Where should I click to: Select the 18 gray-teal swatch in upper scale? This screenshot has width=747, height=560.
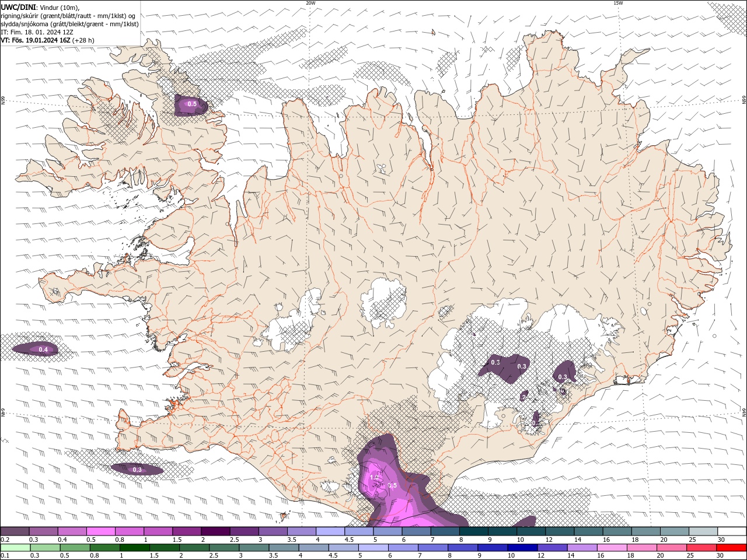click(646, 531)
